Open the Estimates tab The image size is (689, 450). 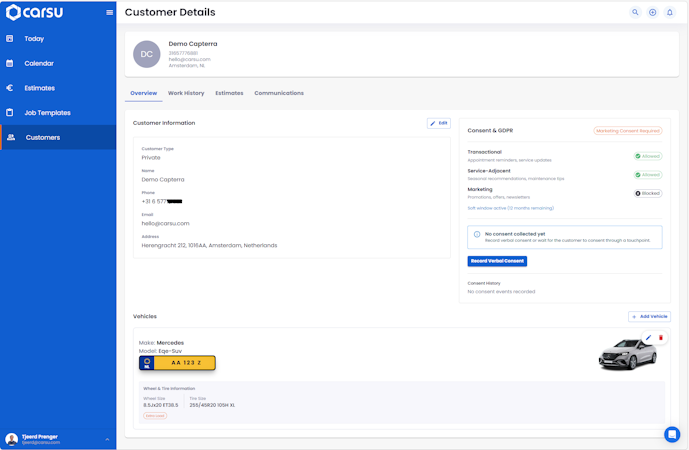point(229,93)
